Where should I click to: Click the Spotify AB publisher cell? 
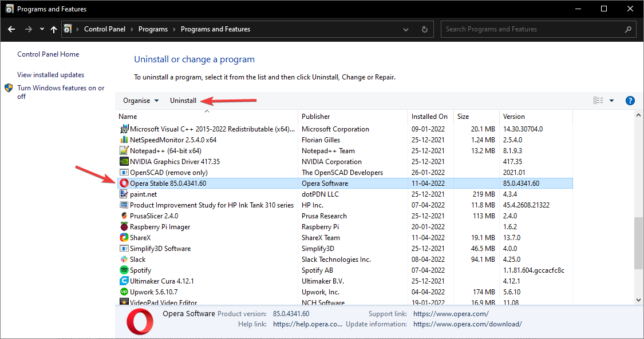317,270
